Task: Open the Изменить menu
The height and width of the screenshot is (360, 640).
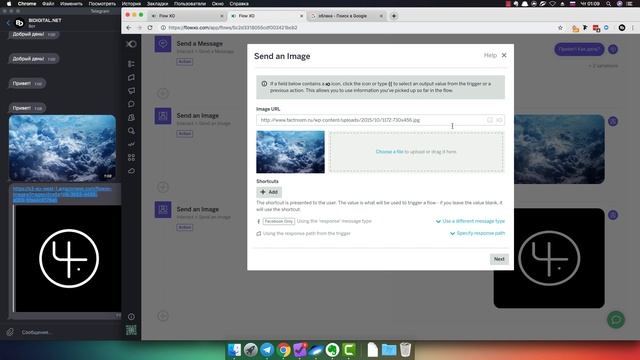Action: (x=71, y=4)
